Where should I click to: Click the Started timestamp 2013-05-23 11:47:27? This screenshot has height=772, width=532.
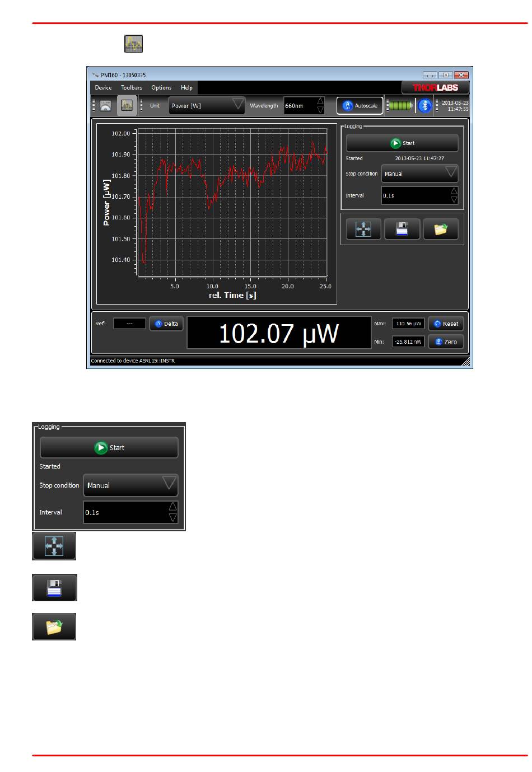click(x=419, y=158)
